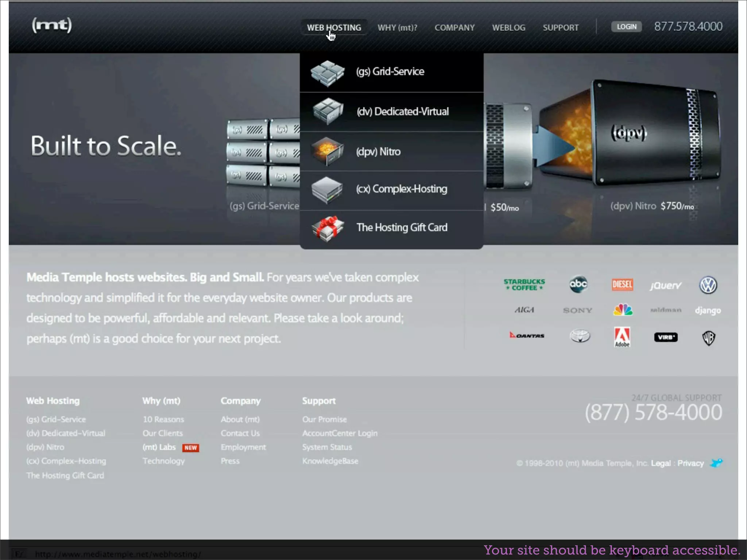Open the Employment footer link
The height and width of the screenshot is (560, 747).
(x=243, y=447)
